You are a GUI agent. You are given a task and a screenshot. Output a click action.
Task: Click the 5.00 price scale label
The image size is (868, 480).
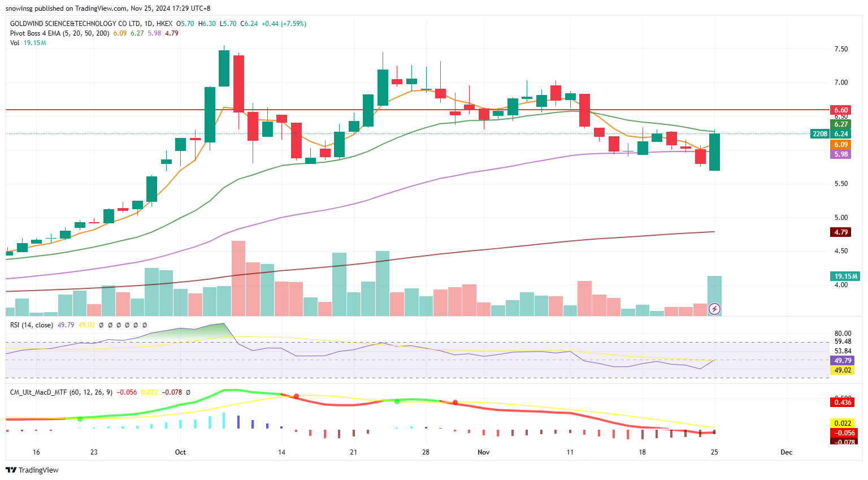(x=841, y=218)
